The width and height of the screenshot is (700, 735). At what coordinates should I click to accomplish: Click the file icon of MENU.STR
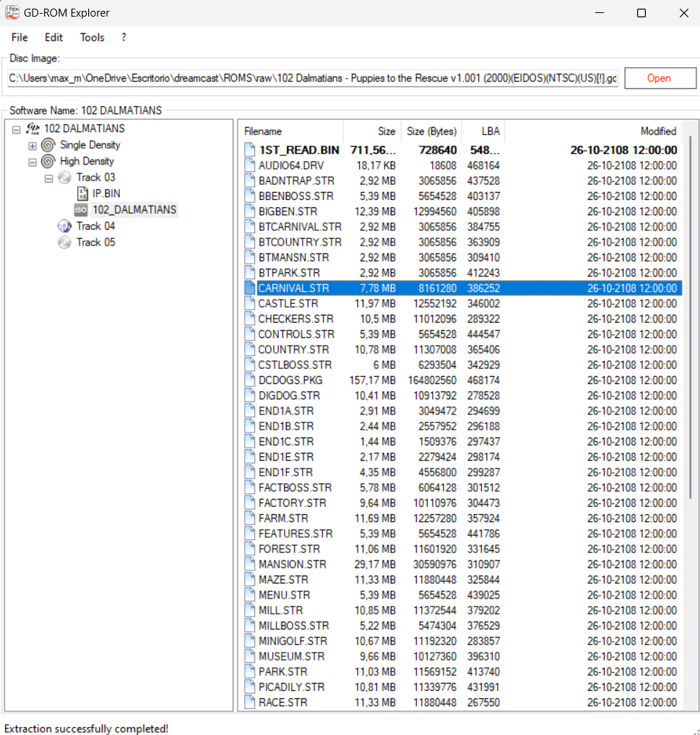250,595
